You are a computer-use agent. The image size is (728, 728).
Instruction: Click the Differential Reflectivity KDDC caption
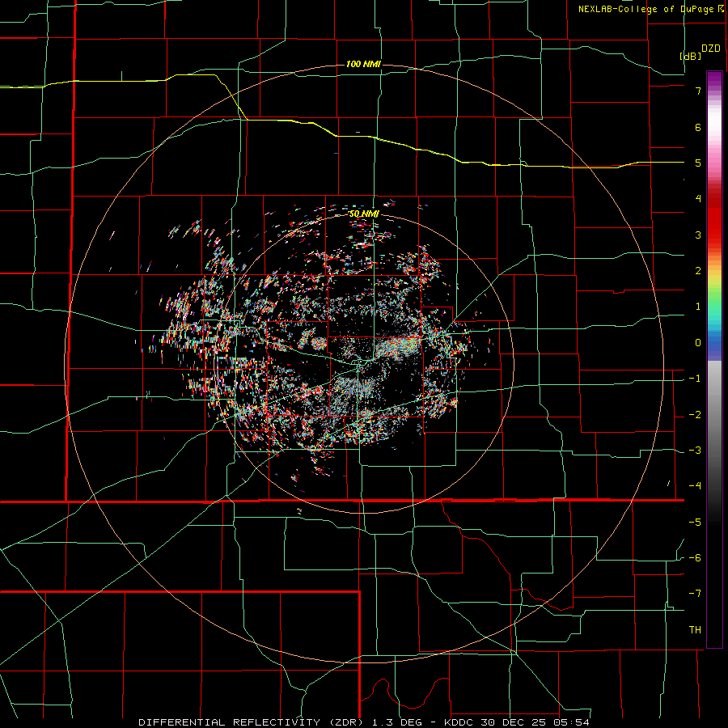coord(364,722)
